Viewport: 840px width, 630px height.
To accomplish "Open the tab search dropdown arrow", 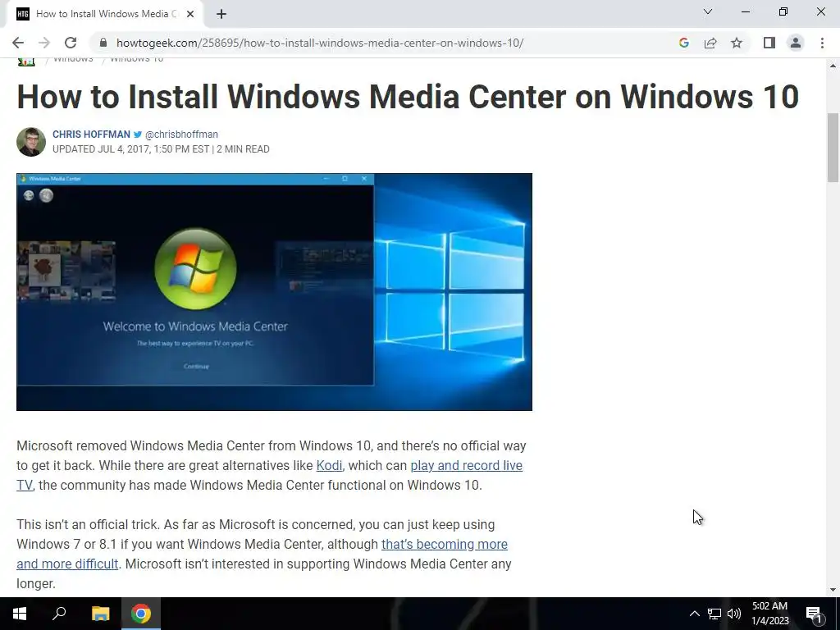I will point(708,11).
